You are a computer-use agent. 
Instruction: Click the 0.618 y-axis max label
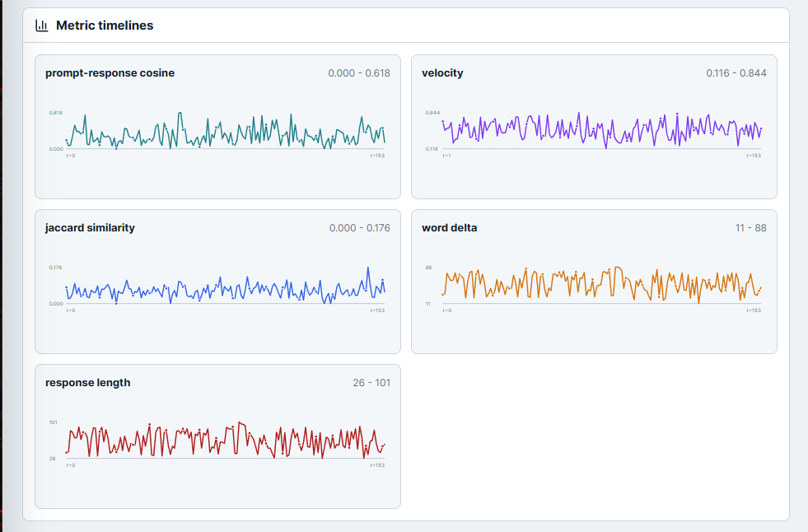coord(56,112)
